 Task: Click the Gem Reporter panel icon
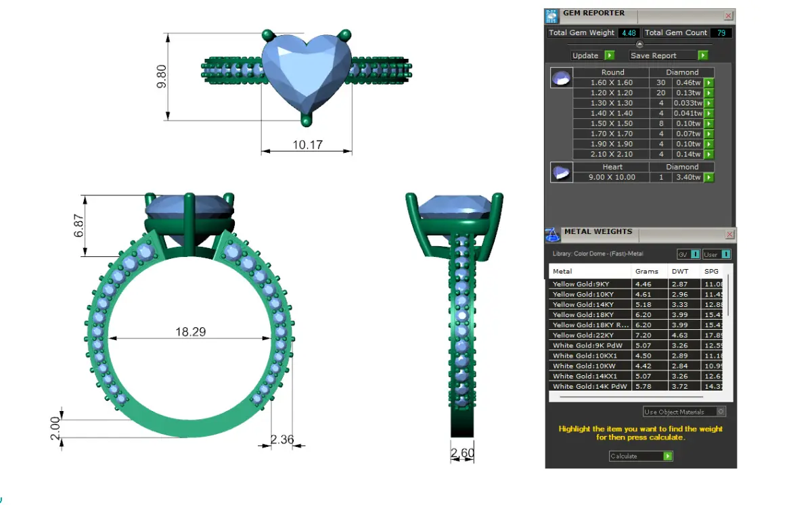[x=552, y=16]
